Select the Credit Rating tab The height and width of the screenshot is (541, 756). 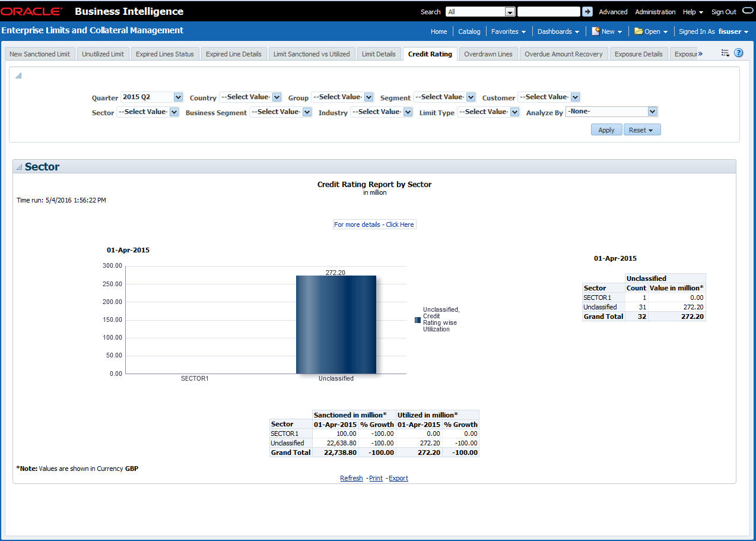point(430,54)
